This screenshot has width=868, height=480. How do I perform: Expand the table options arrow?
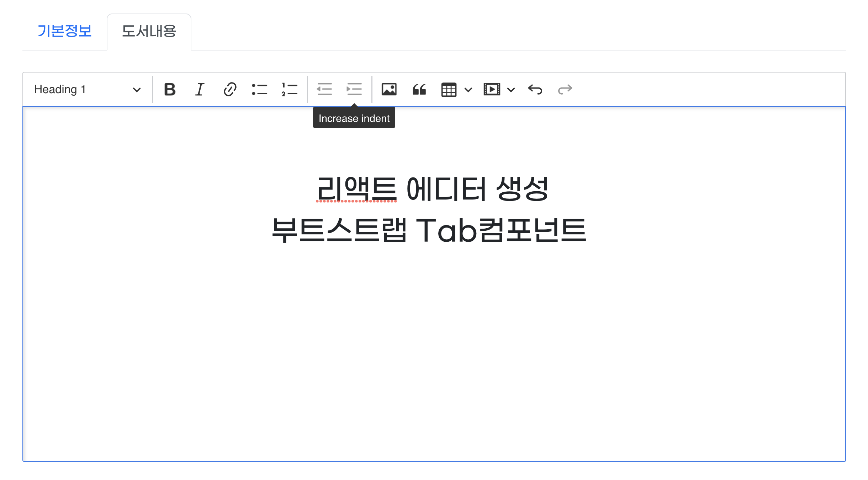tap(468, 90)
